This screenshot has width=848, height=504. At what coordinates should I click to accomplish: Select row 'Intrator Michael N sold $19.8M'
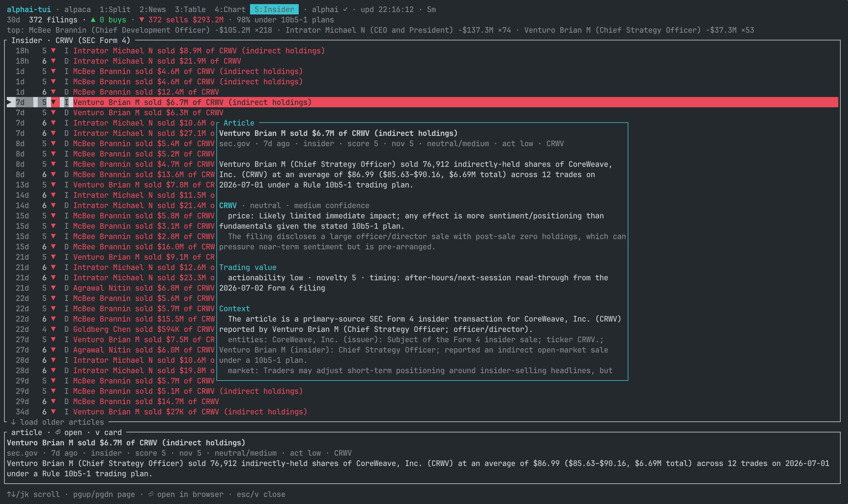(x=111, y=370)
